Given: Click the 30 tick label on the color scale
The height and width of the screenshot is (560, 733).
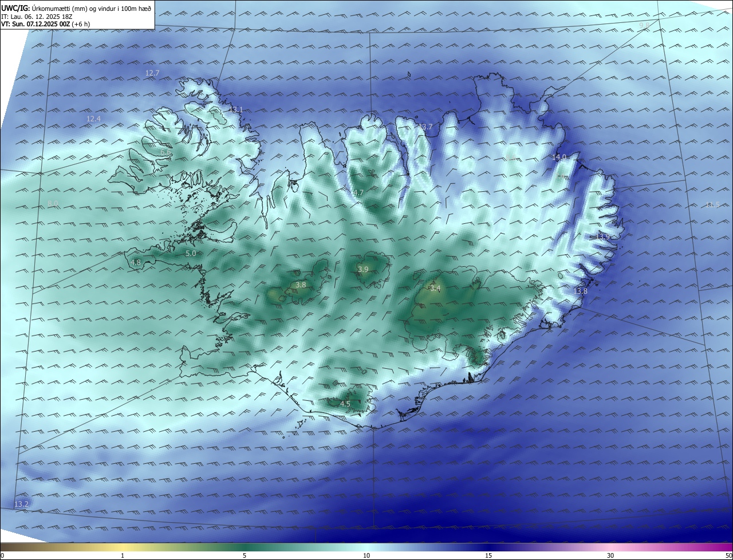Looking at the screenshot, I should [x=610, y=555].
